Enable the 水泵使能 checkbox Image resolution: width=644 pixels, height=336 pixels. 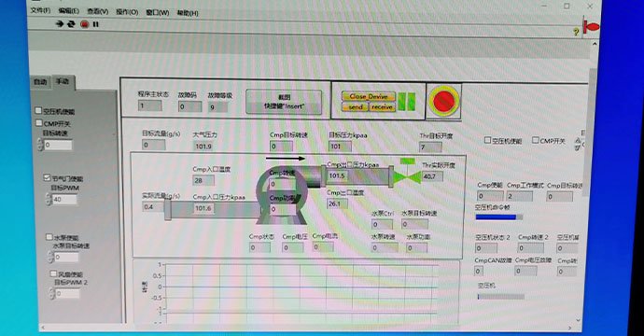49,236
